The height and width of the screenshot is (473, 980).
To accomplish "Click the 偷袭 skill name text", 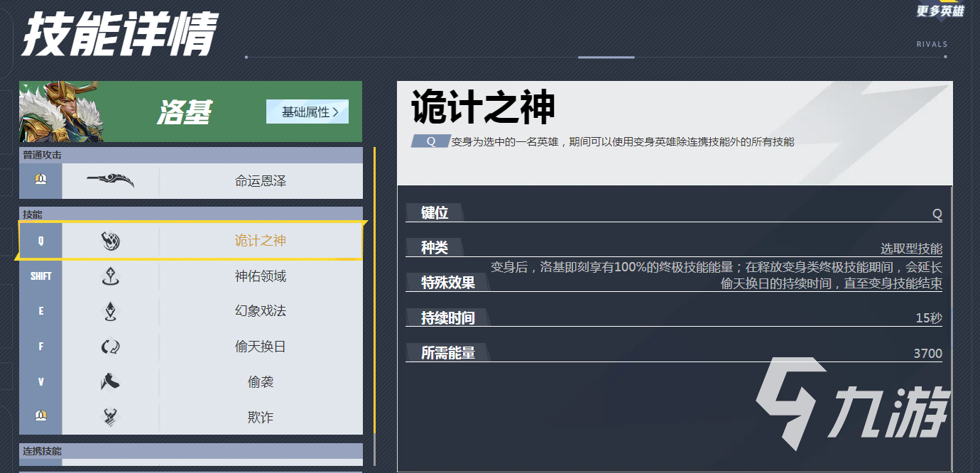I will pyautogui.click(x=260, y=382).
